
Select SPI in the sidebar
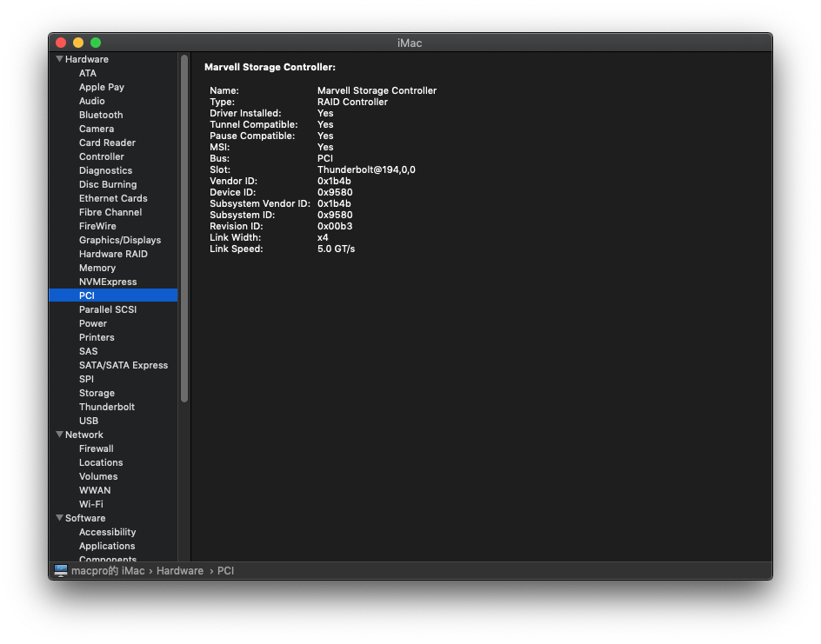[86, 379]
